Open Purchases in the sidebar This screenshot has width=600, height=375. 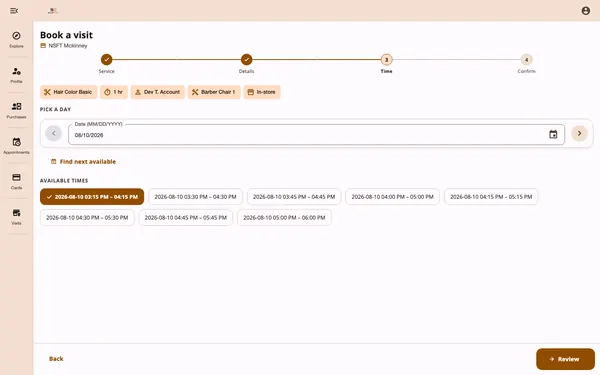[x=16, y=111]
